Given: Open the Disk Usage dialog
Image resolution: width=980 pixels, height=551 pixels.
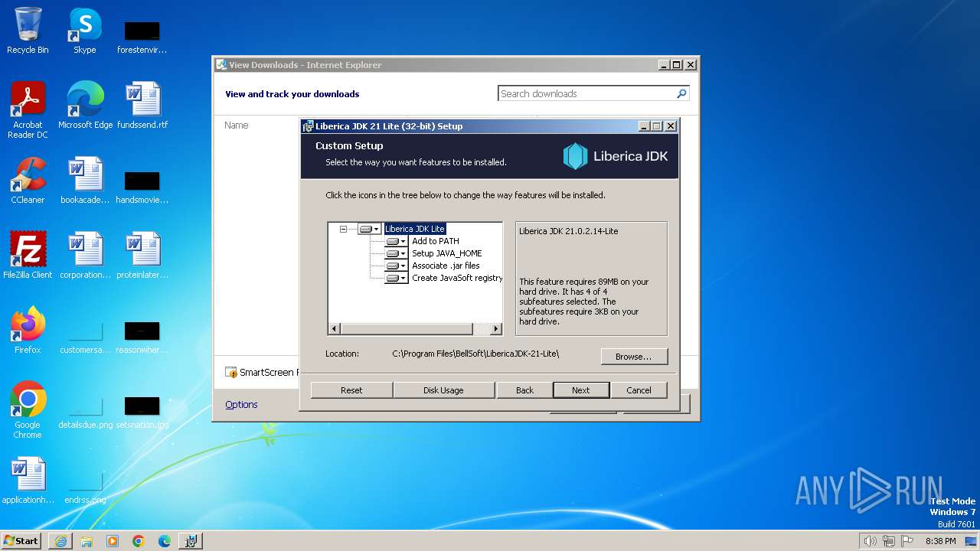Looking at the screenshot, I should (443, 390).
